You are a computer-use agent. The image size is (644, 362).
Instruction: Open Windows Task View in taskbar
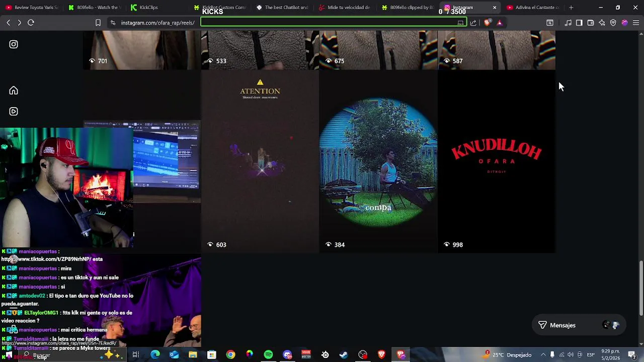(135, 355)
